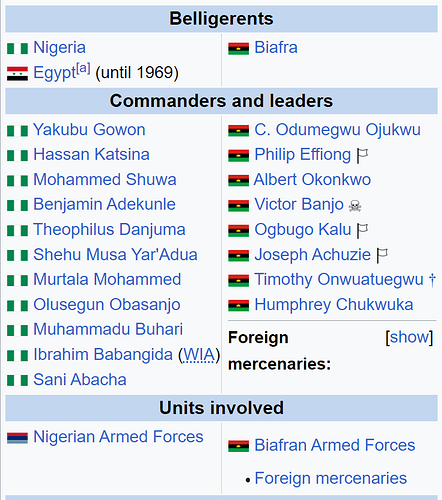The height and width of the screenshot is (500, 442).
Task: Click the Nigerian flag icon beside Nigeria
Action: point(17,48)
